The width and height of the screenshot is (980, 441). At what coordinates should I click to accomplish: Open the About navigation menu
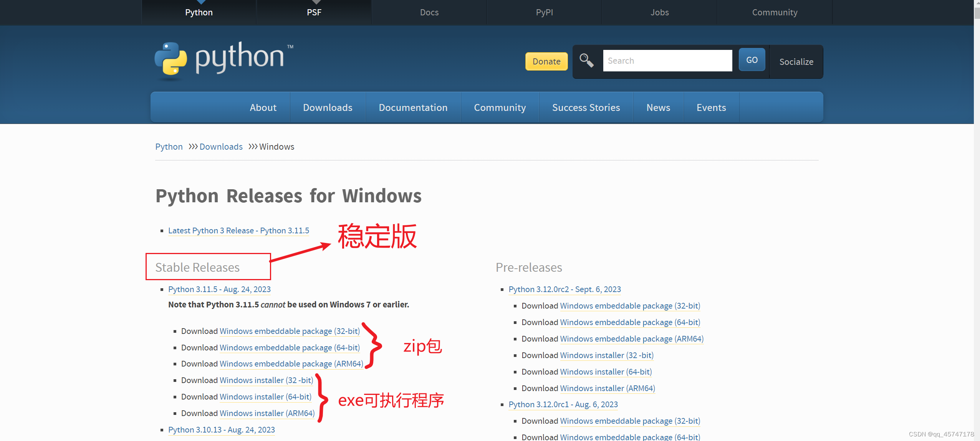(x=263, y=107)
